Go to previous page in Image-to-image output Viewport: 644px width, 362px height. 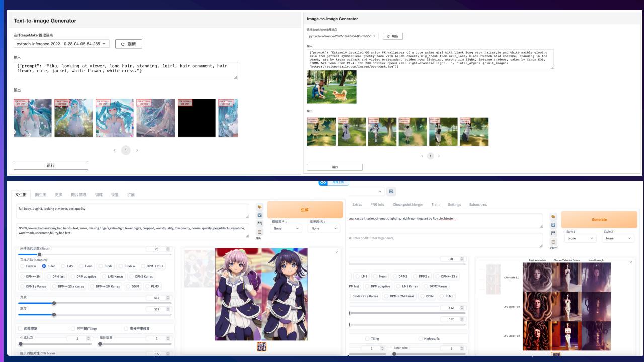(x=422, y=156)
